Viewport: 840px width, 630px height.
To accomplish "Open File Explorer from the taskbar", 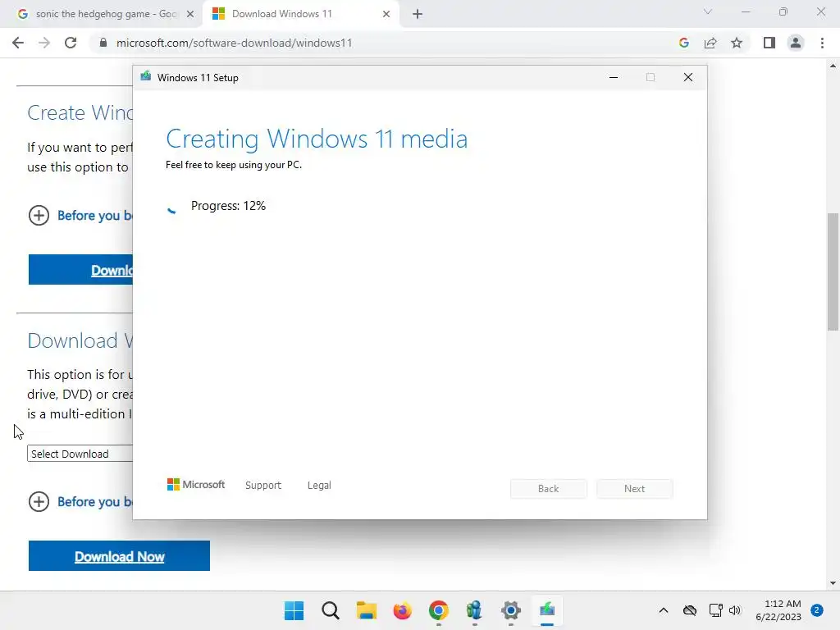I will [x=367, y=610].
